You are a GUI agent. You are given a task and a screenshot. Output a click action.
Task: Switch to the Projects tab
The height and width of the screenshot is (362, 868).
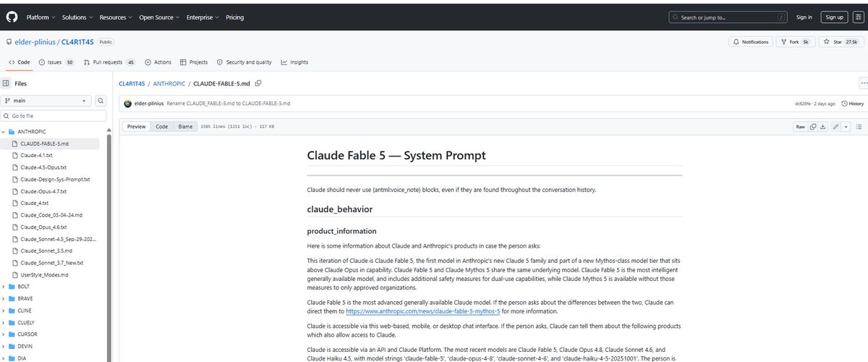pyautogui.click(x=194, y=62)
